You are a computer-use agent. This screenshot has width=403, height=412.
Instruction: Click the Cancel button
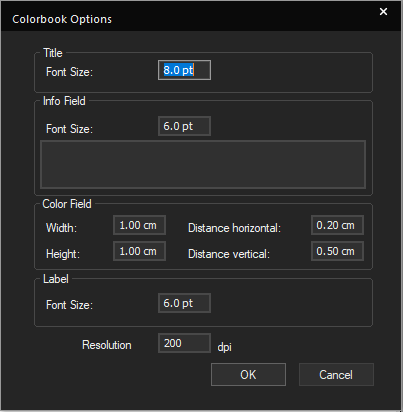336,375
